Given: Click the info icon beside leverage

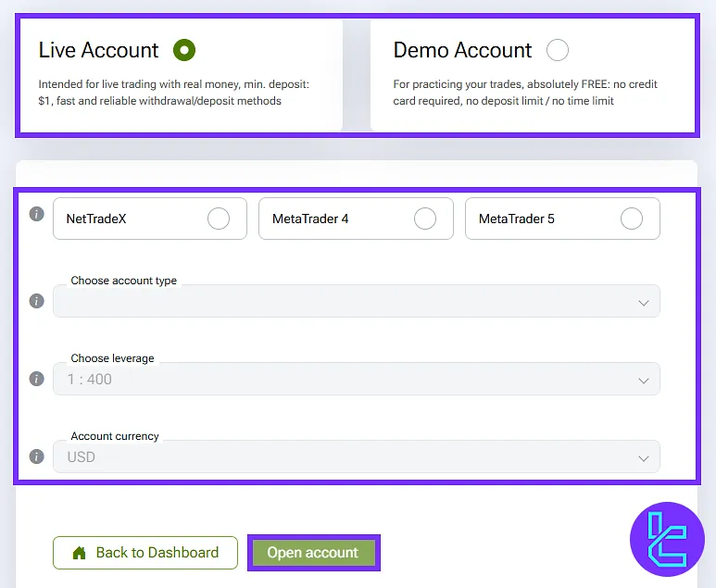Looking at the screenshot, I should tap(36, 379).
